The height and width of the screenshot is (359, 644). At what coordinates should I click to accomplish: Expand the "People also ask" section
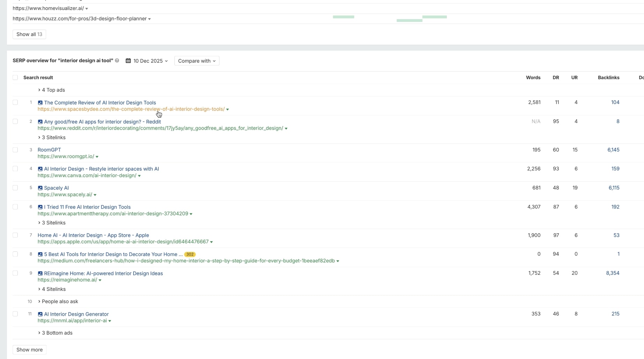click(60, 301)
